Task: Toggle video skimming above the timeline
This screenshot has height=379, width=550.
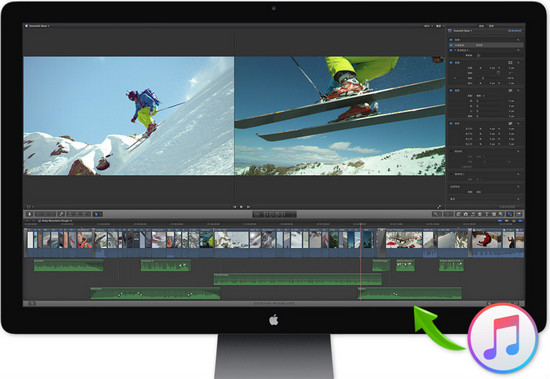Action: [x=500, y=221]
